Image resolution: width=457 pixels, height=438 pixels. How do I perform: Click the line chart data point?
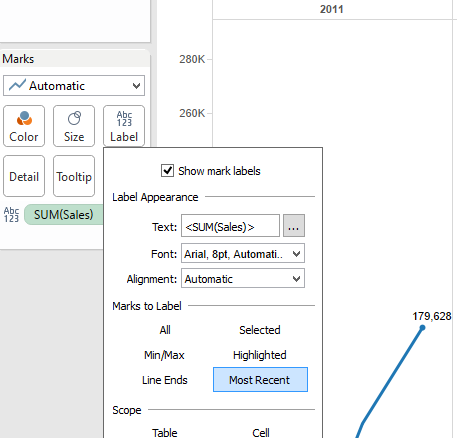[x=422, y=328]
